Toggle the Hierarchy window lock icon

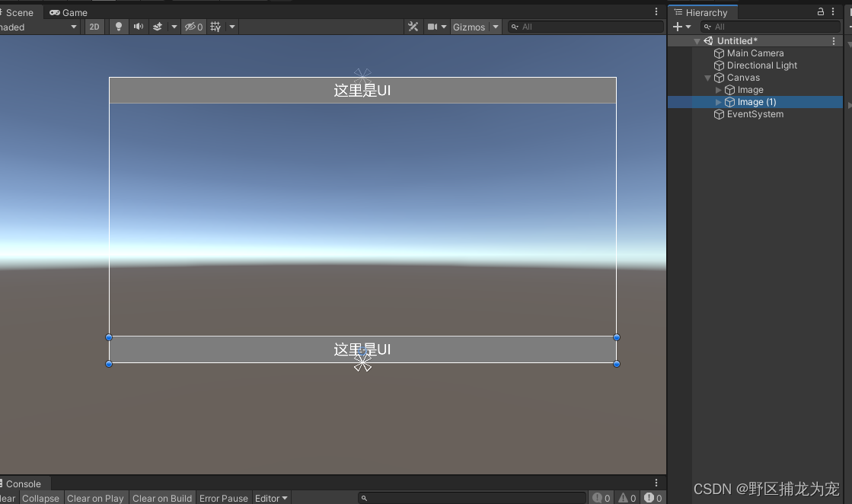[820, 11]
